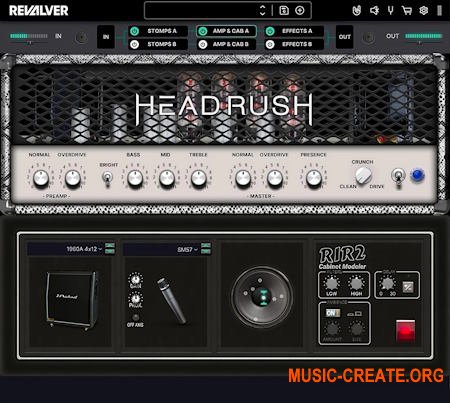450x403 pixels.
Task: Click the input level meter slider
Action: tap(29, 37)
